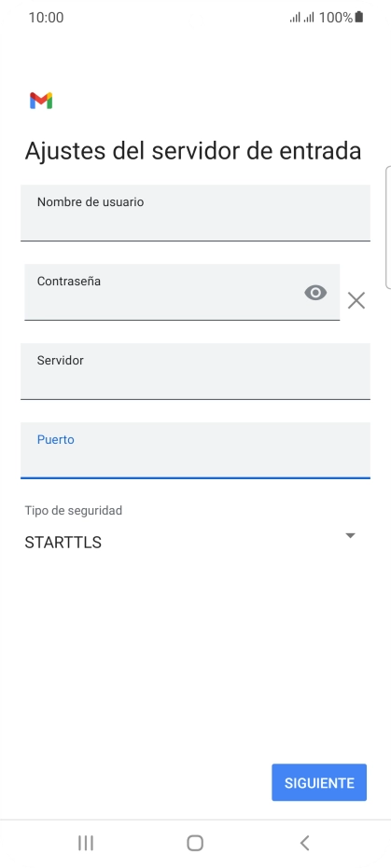Image resolution: width=391 pixels, height=868 pixels.
Task: Show password with the eye icon
Action: pos(315,293)
